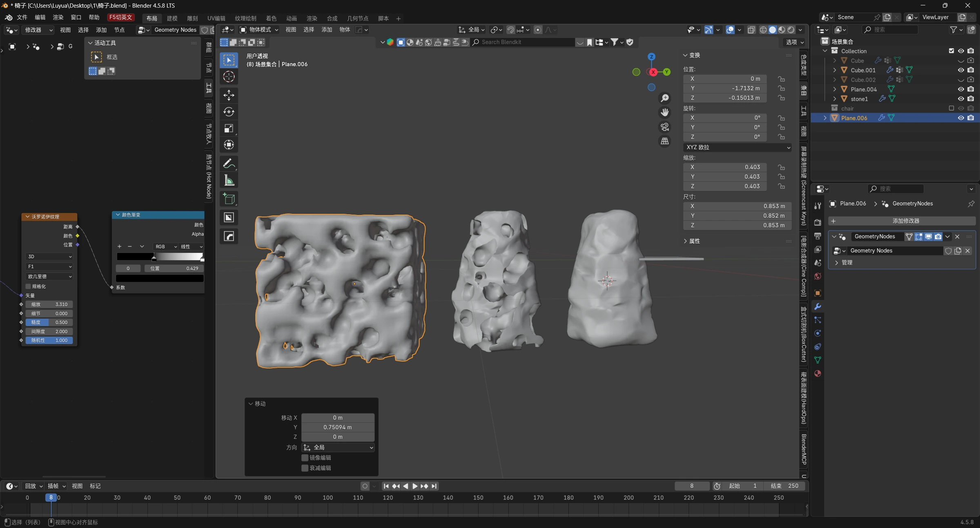Select the combined Transform tool
The image size is (980, 528).
tap(229, 144)
